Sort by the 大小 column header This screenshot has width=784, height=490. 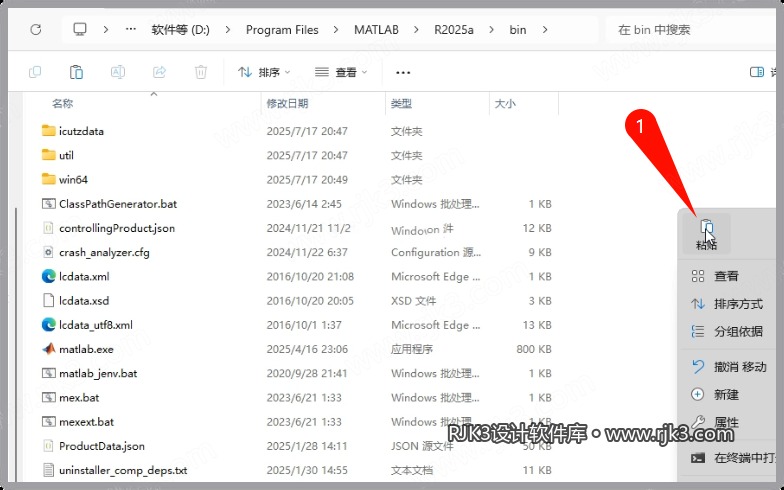504,104
